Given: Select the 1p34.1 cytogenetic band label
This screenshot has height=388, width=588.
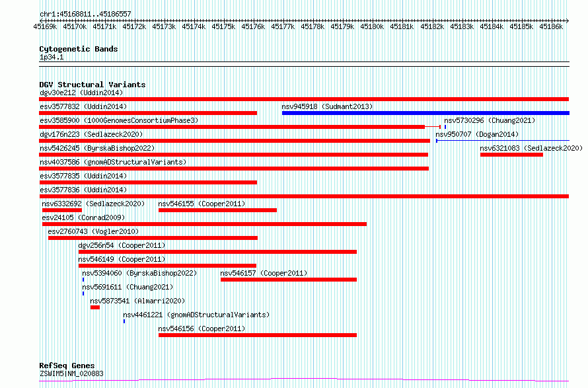Looking at the screenshot, I should tap(52, 57).
